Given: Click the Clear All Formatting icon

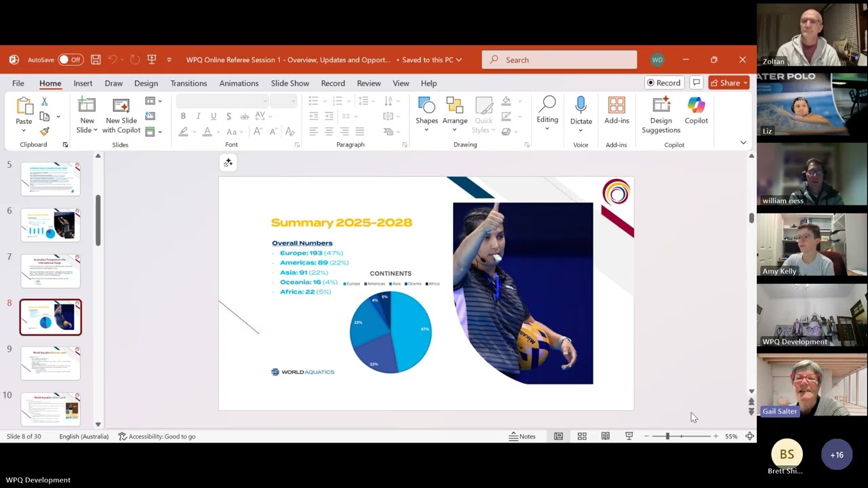Looking at the screenshot, I should (x=290, y=131).
